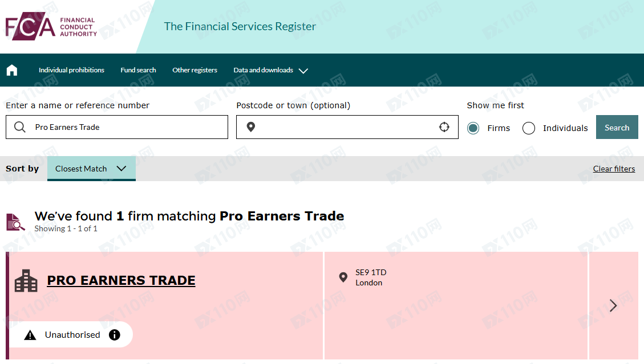This screenshot has height=364, width=644.
Task: Open result details with right chevron
Action: 613,306
